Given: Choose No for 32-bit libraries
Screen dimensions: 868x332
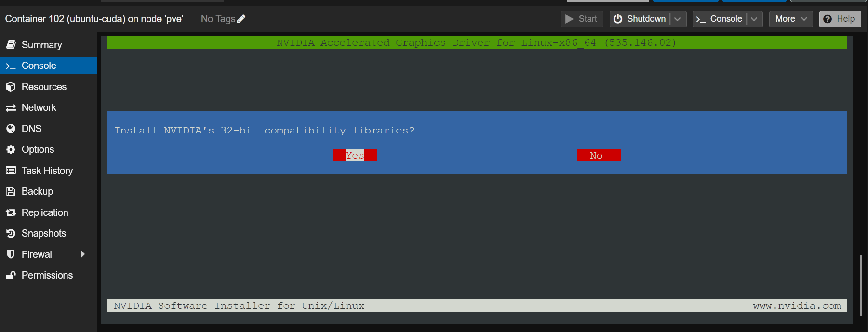Looking at the screenshot, I should 599,155.
